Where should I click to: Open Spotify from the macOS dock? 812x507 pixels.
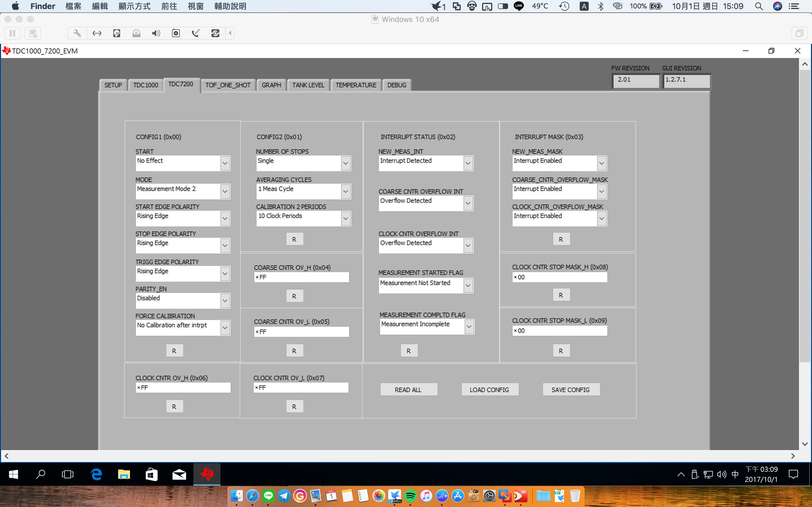[410, 496]
